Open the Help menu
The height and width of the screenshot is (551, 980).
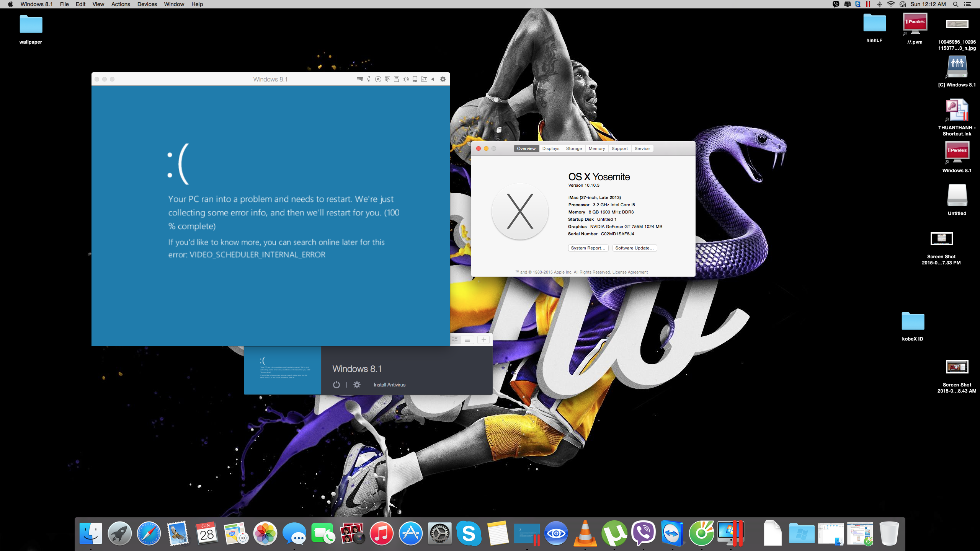pyautogui.click(x=197, y=4)
